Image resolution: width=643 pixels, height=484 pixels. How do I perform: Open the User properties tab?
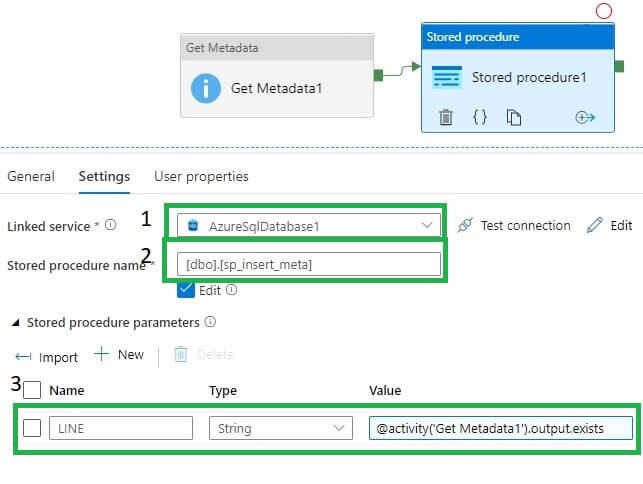coord(201,176)
